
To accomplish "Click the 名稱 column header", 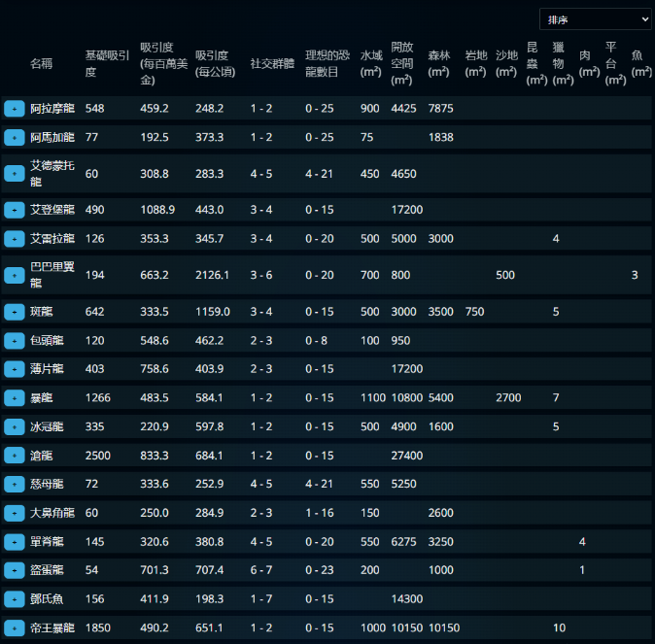I will [42, 64].
